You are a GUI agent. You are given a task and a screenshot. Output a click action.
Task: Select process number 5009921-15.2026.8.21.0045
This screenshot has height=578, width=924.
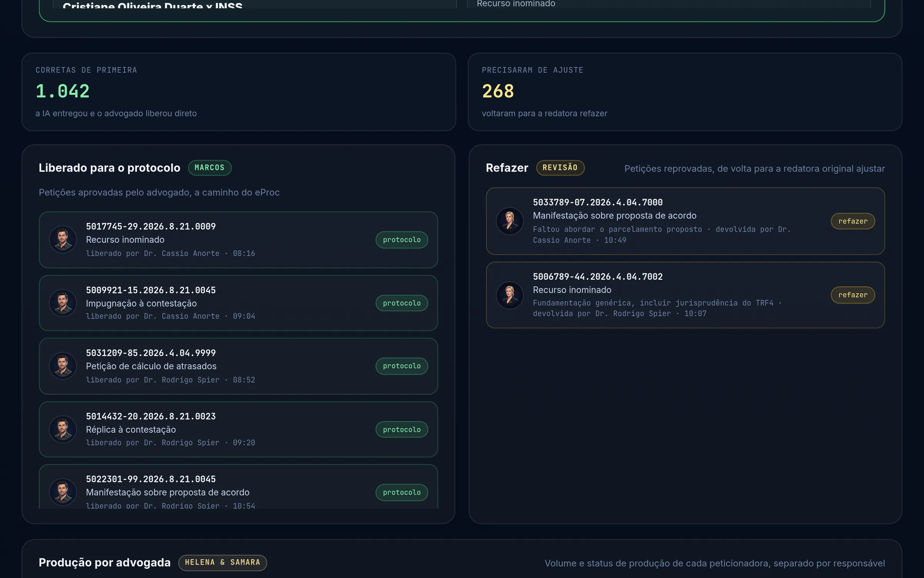coord(151,290)
